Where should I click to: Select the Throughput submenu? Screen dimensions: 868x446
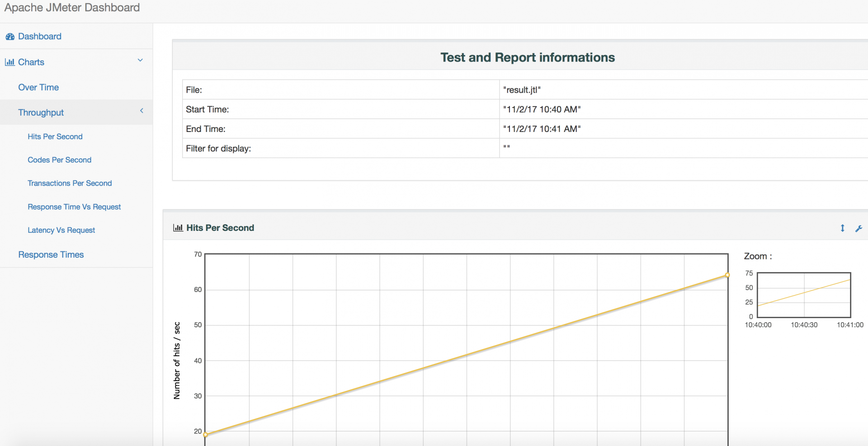pyautogui.click(x=41, y=113)
